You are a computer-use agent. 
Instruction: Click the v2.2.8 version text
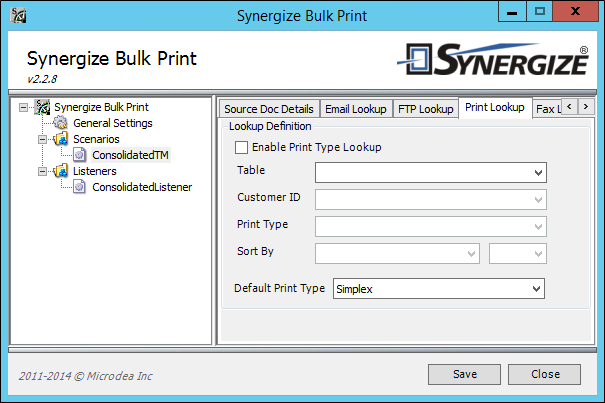coord(42,79)
